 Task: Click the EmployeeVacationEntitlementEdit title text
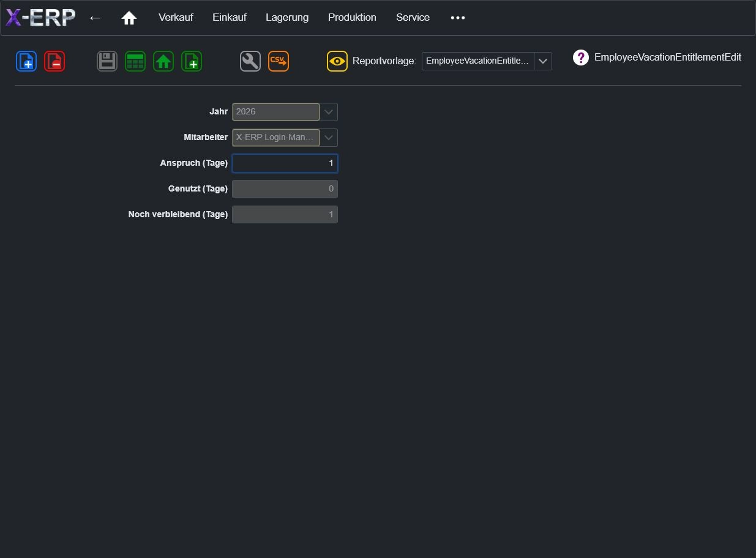point(668,58)
